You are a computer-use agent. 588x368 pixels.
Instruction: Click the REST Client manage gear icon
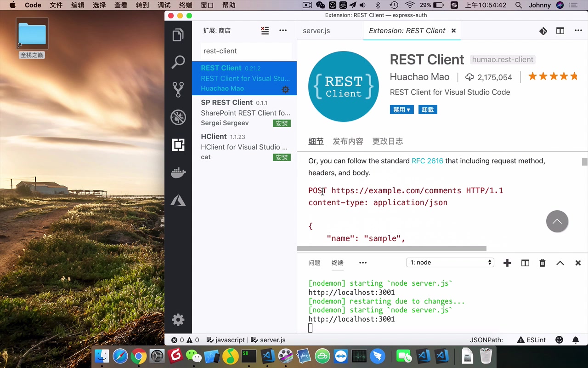point(285,89)
